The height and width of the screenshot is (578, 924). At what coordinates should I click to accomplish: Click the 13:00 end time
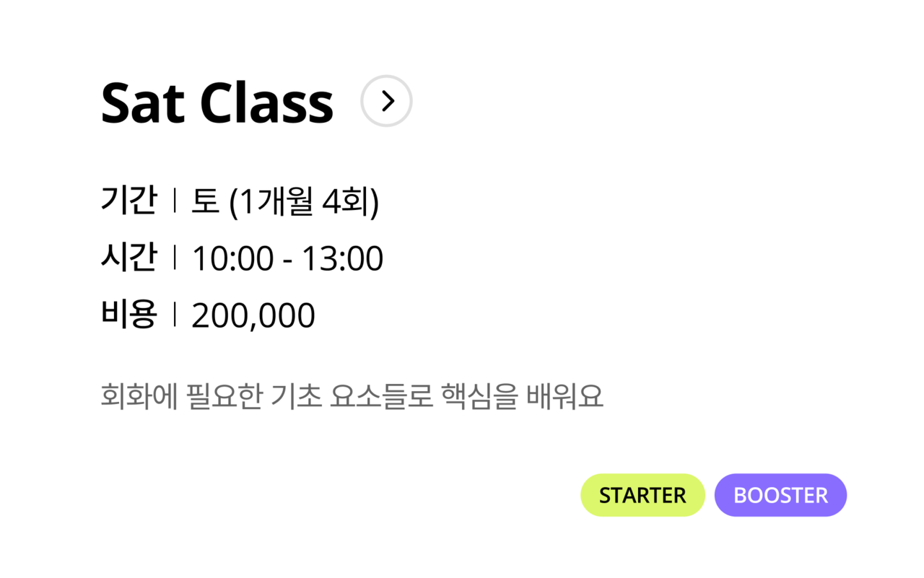pyautogui.click(x=342, y=259)
